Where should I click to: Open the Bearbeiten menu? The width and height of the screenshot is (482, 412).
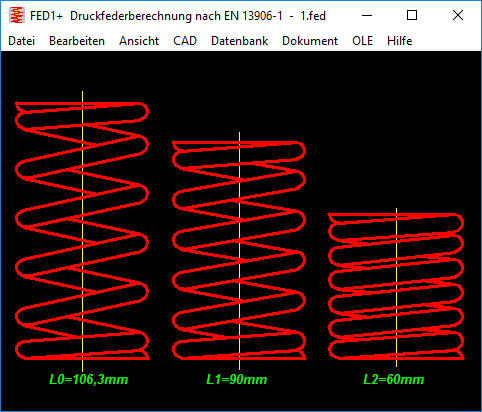pos(77,41)
